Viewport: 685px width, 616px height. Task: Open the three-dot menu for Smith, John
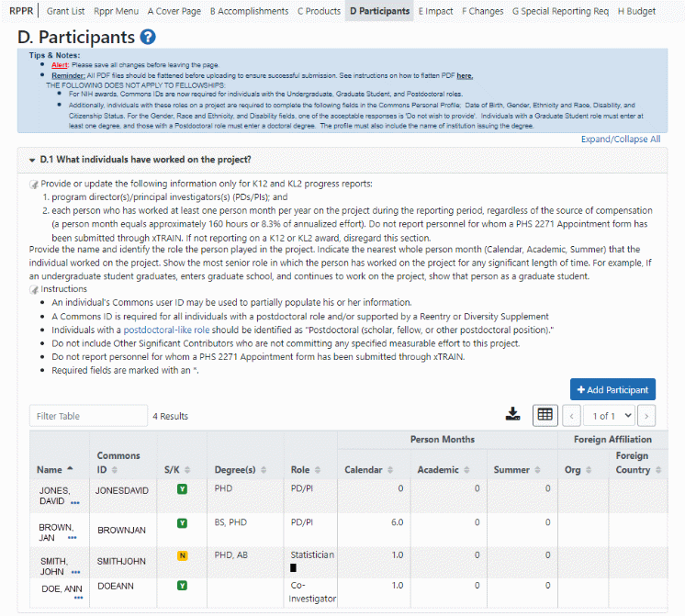click(72, 571)
